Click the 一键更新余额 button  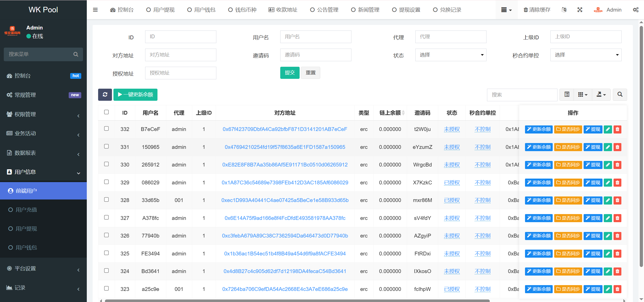click(x=135, y=95)
